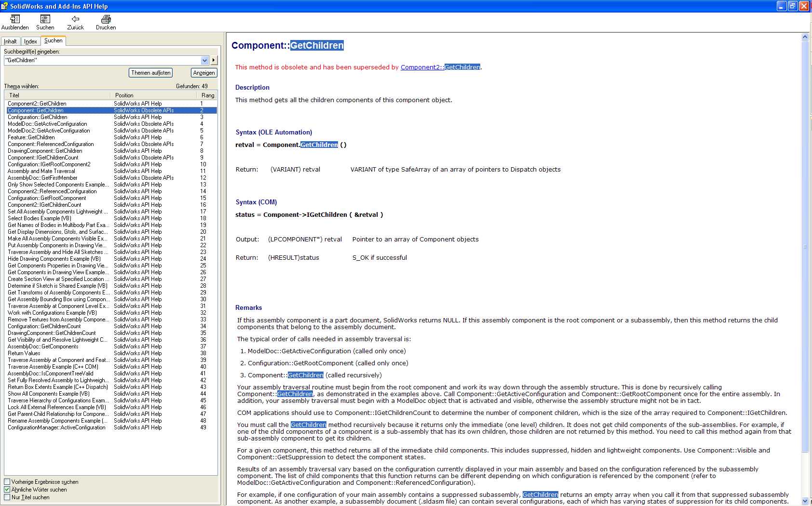
Task: Click the content pane vertical scrollbar thumb
Action: point(805,246)
